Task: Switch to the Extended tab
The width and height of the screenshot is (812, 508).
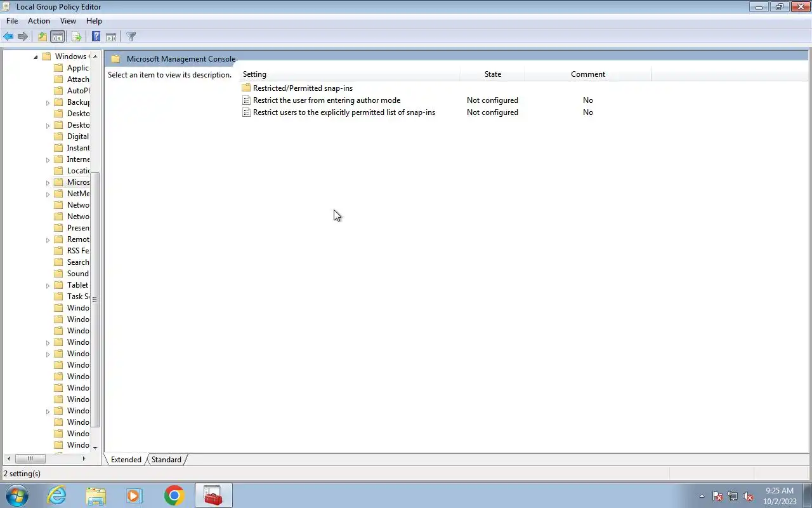Action: click(x=126, y=460)
